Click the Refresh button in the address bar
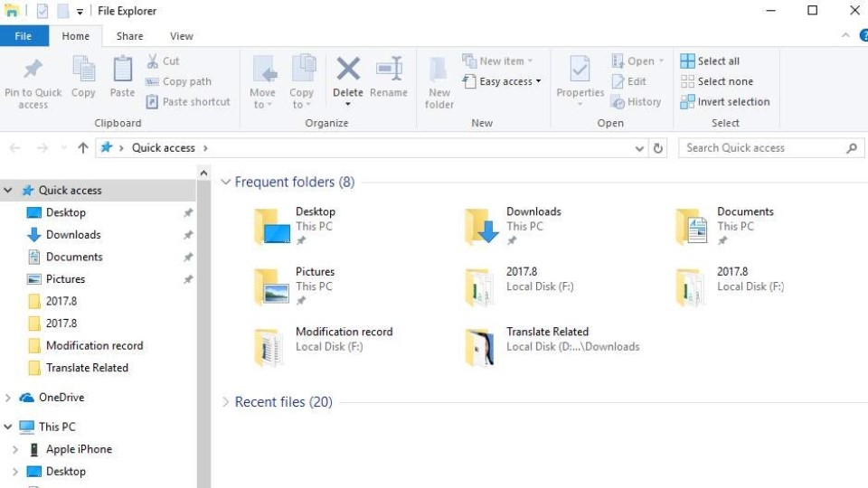Image resolution: width=868 pixels, height=488 pixels. click(658, 148)
